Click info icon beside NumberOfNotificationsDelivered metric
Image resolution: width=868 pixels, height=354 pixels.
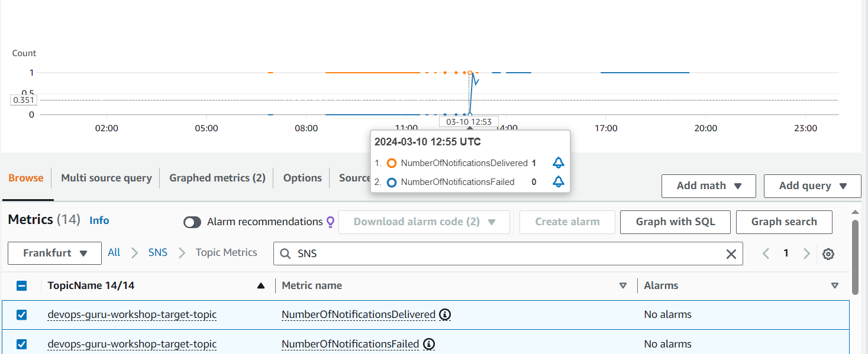pos(445,314)
